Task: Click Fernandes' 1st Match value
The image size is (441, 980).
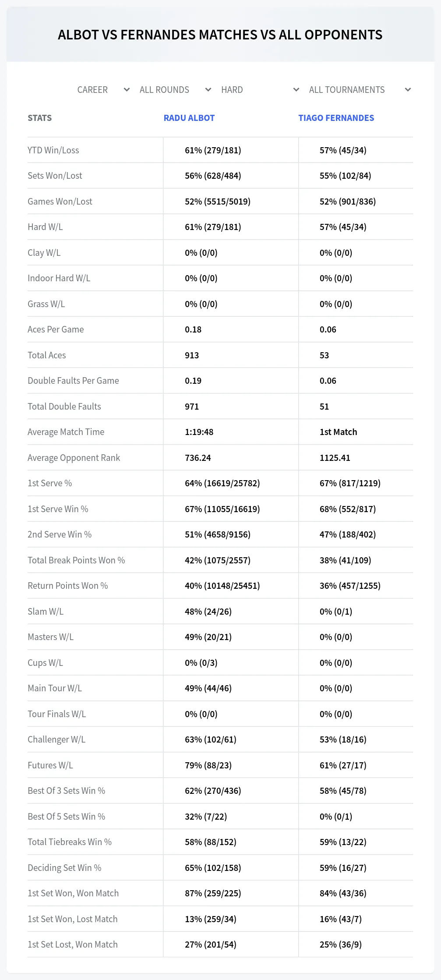Action: tap(339, 432)
